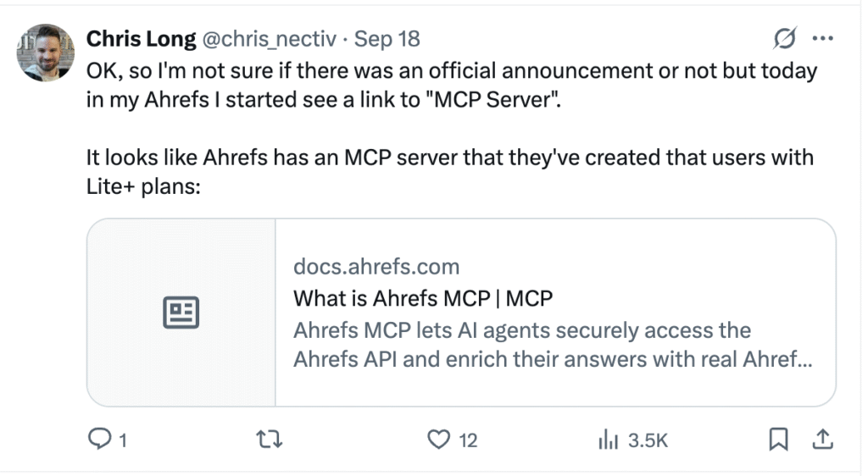Click the like count number 12
Screen dimensions: 868x476
point(468,440)
